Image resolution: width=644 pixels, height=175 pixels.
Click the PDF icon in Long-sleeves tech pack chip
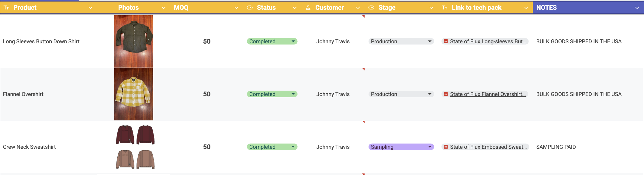(x=445, y=41)
